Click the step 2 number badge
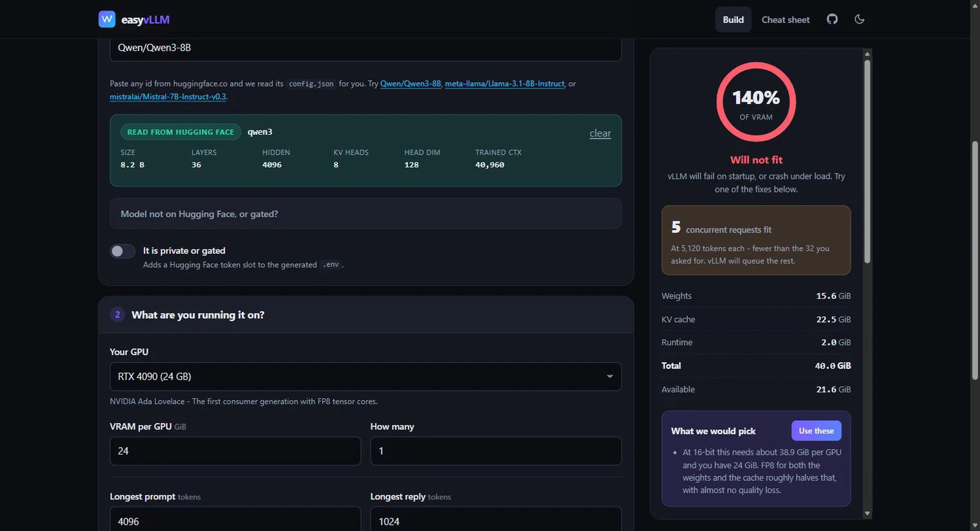980x531 pixels. point(118,315)
